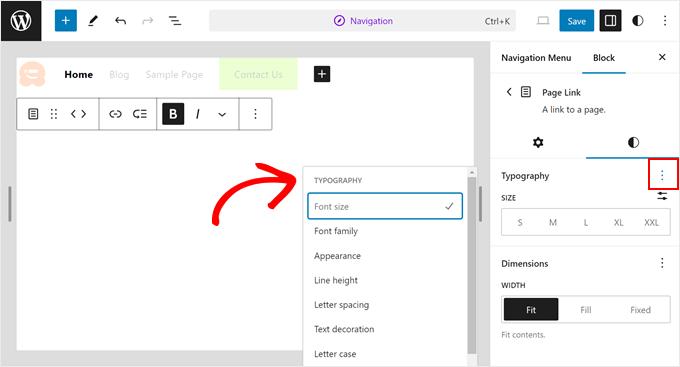Screen dimensions: 680x367
Task: Open the block toolbar options menu
Action: click(255, 114)
